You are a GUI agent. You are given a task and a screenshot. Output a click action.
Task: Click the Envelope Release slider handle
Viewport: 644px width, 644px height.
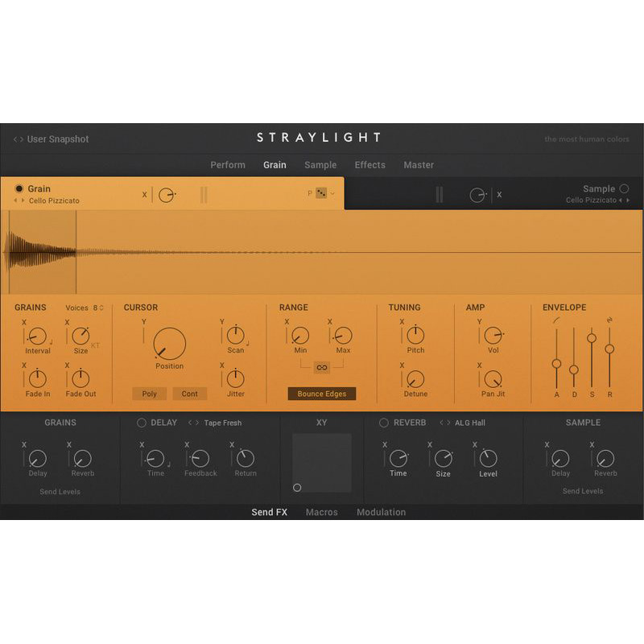tap(609, 349)
